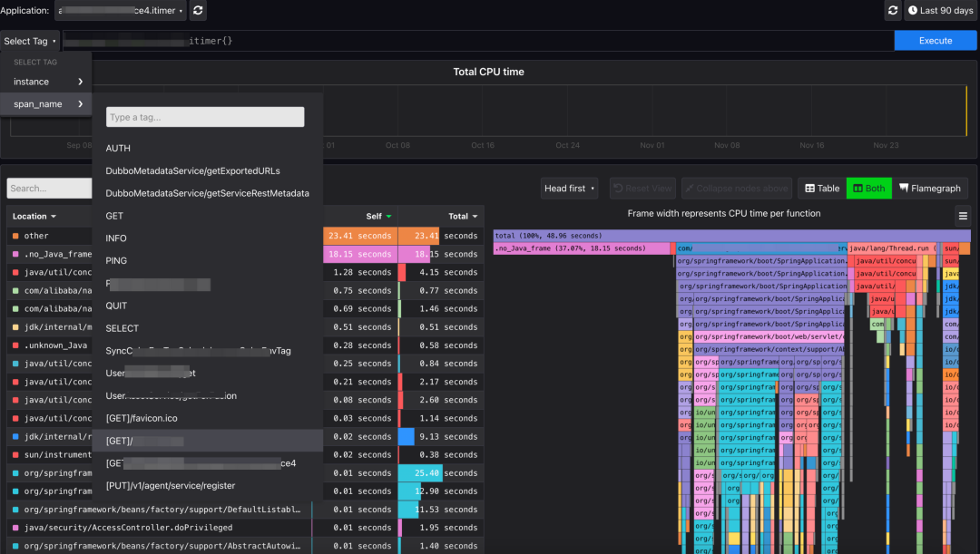
Task: Sort table by Total column
Action: pos(463,216)
